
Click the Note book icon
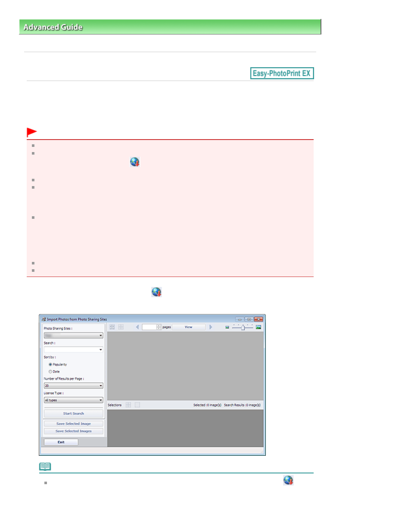[x=45, y=467]
